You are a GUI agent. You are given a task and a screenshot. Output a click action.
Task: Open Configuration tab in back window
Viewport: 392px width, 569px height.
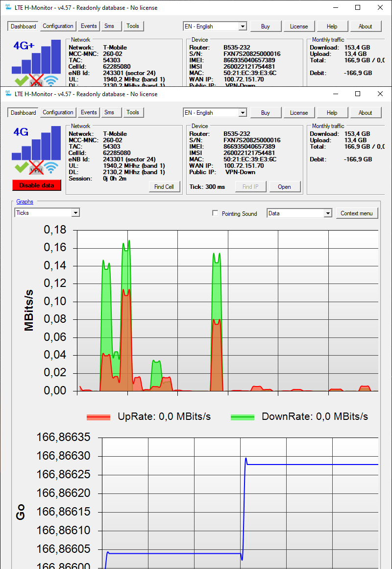pos(58,26)
